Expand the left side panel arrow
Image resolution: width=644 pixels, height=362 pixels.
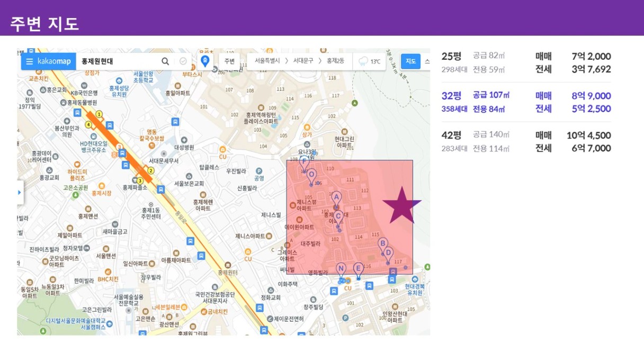point(20,193)
